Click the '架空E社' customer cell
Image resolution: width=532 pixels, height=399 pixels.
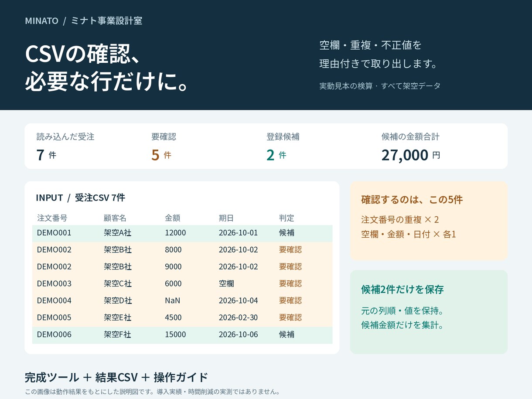coord(118,318)
